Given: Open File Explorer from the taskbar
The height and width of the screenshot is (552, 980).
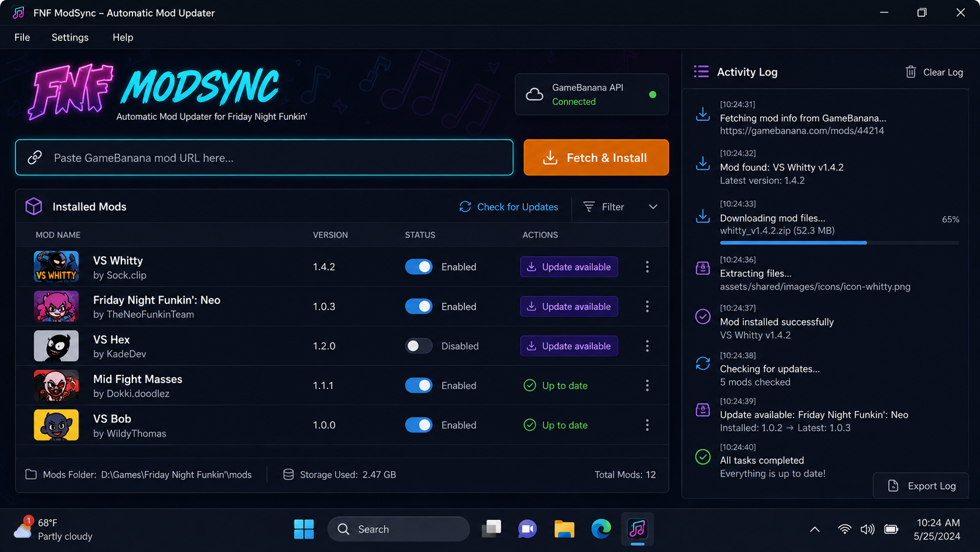Looking at the screenshot, I should pyautogui.click(x=564, y=529).
